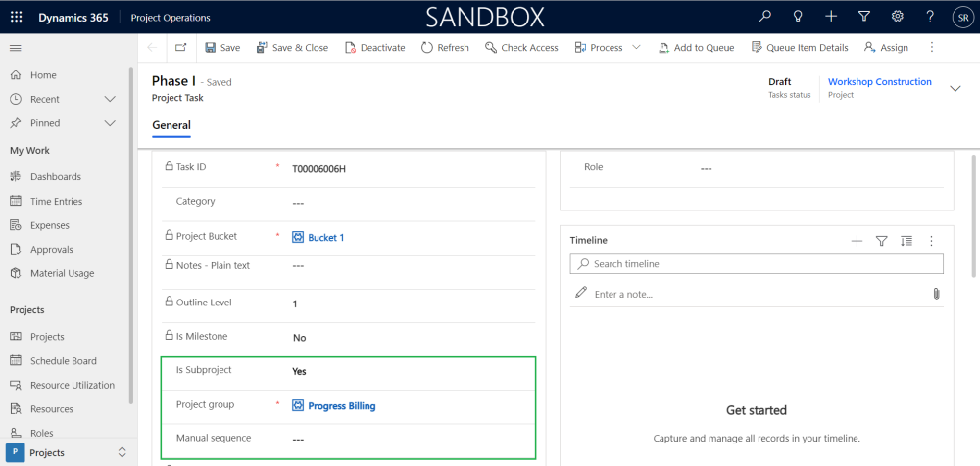980x466 pixels.
Task: Expand the Pinned menu chevron
Action: tap(110, 123)
